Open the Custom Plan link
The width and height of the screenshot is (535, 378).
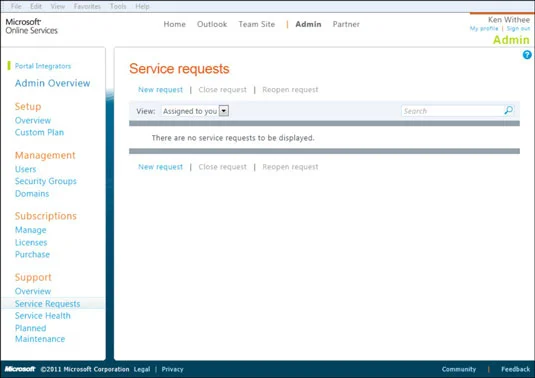[39, 132]
